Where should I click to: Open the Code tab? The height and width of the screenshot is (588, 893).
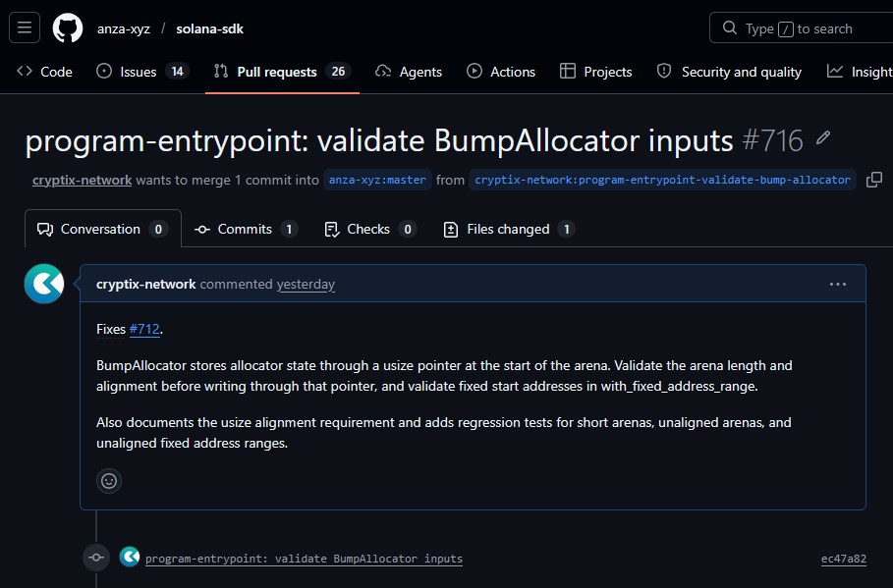pos(45,72)
